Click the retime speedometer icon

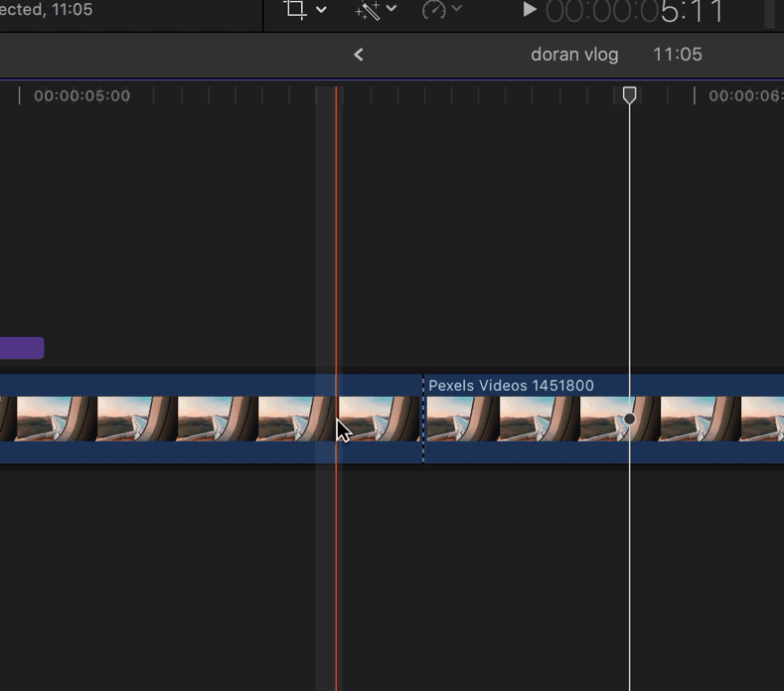click(433, 9)
